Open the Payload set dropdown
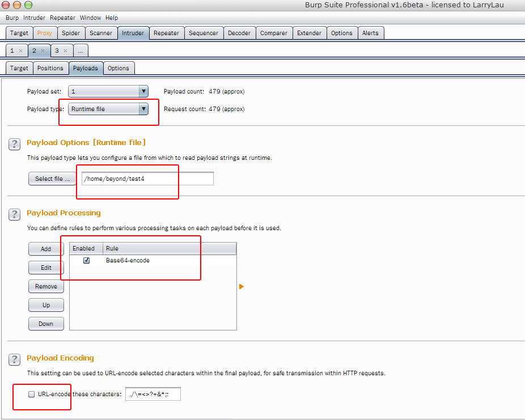Screen dimensions: 525x420 point(108,91)
